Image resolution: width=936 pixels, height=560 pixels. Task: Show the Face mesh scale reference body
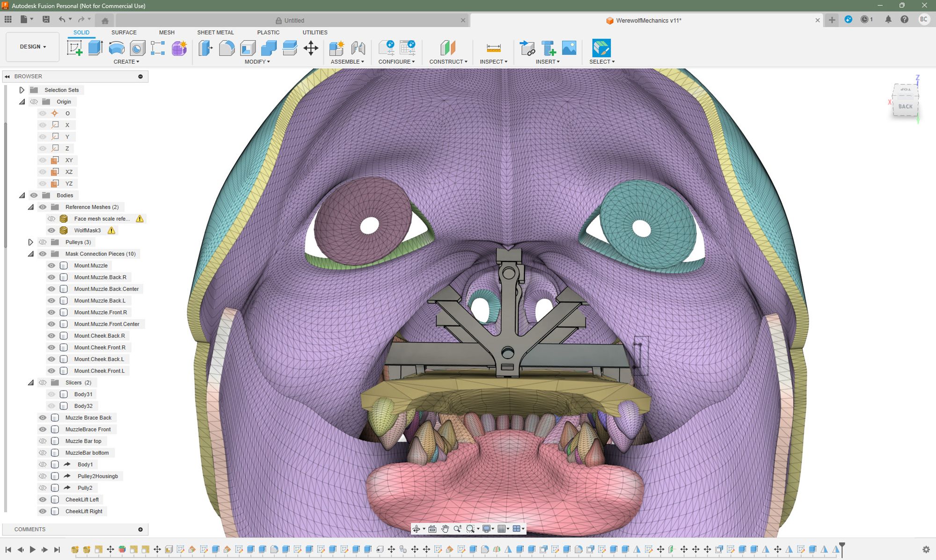click(51, 218)
